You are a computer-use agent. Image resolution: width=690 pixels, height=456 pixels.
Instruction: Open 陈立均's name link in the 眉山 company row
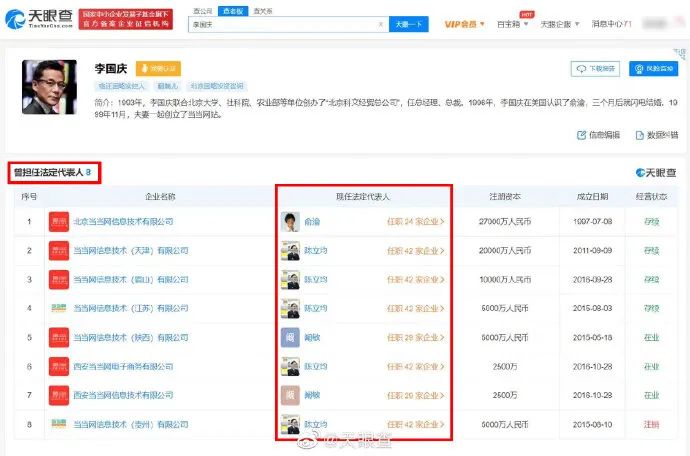pyautogui.click(x=316, y=280)
